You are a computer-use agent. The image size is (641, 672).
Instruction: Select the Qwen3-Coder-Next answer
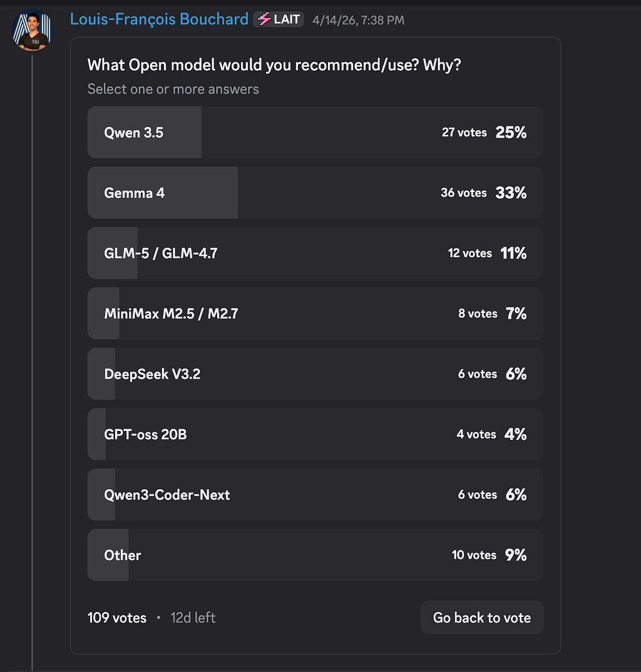click(315, 494)
